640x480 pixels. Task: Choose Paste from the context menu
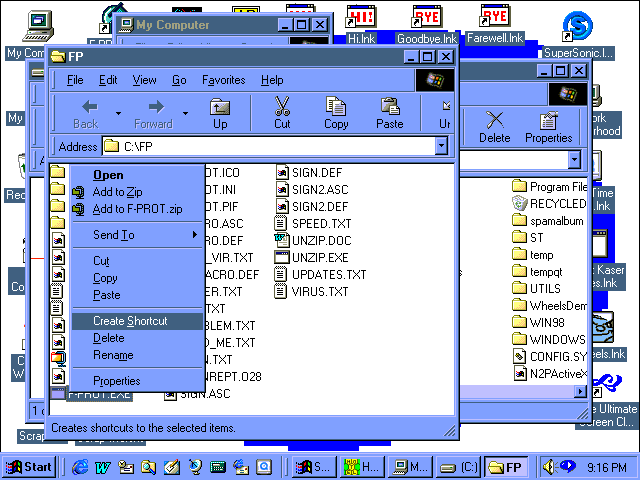[x=137, y=295]
